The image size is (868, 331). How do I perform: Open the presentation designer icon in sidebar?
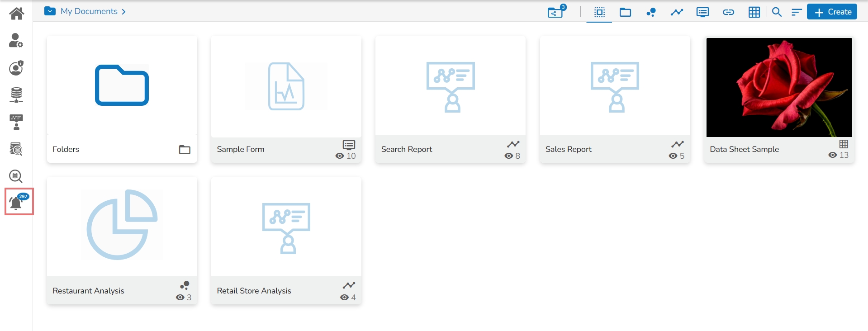click(x=16, y=122)
